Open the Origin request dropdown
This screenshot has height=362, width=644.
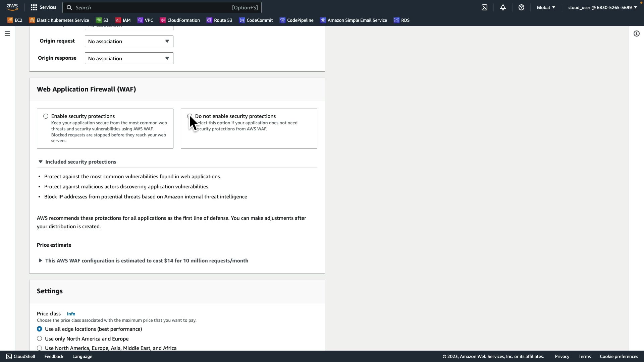coord(129,42)
